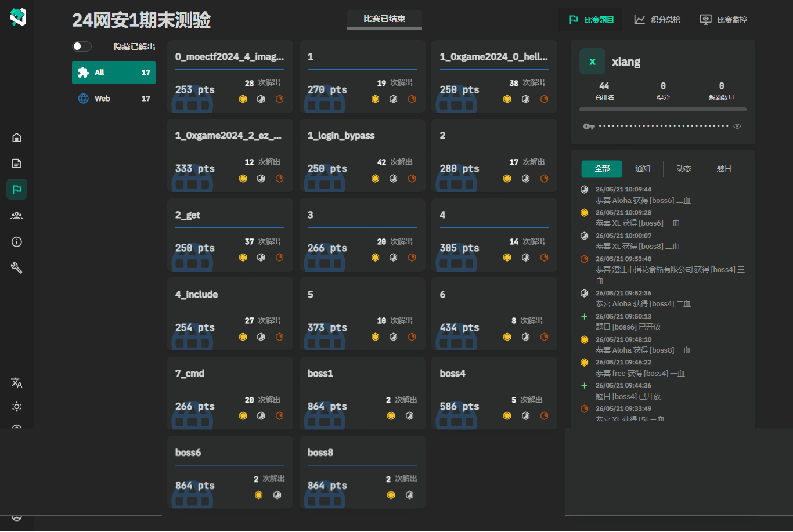
Task: Open the info about icon in the sidebar
Action: (x=17, y=242)
